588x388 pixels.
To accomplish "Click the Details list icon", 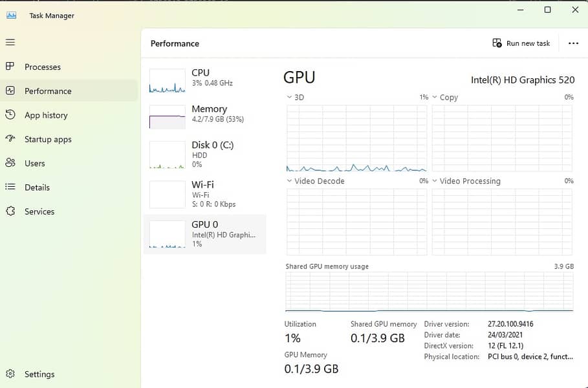I will tap(10, 187).
